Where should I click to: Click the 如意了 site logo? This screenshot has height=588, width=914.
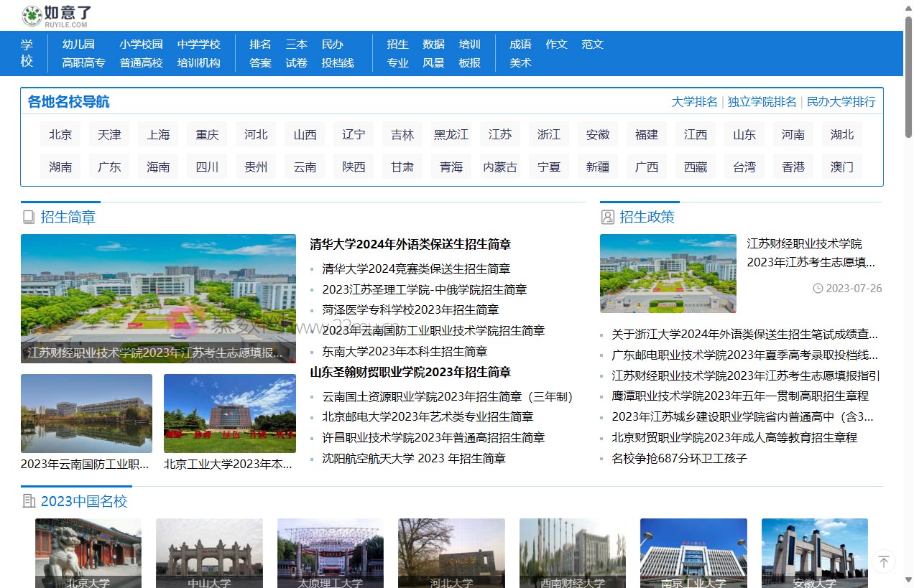pyautogui.click(x=57, y=16)
